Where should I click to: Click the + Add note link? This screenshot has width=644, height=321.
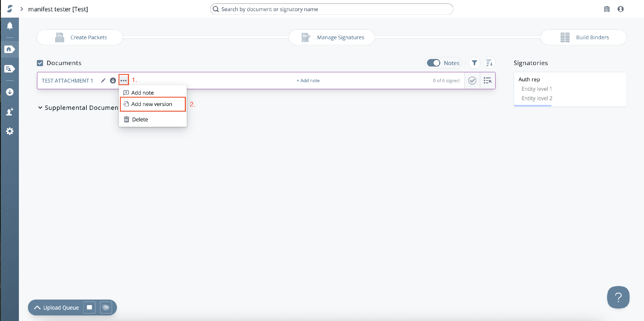[308, 80]
